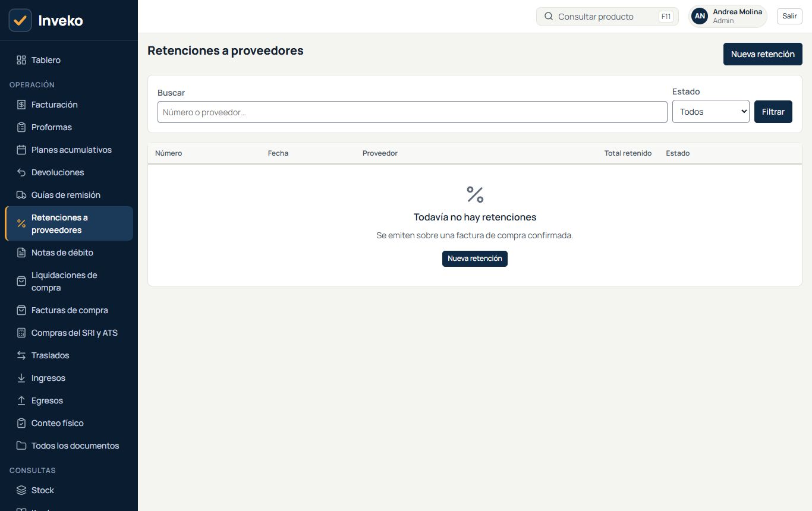Click the Facturación dollar icon
The image size is (812, 511).
point(21,105)
